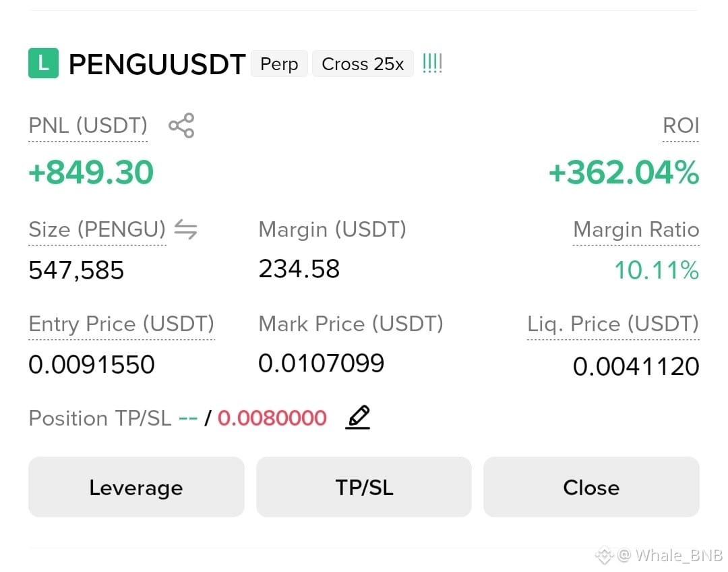Viewport: 728px width, 572px height.
Task: Show the PNL (USDT) label info
Action: click(88, 126)
